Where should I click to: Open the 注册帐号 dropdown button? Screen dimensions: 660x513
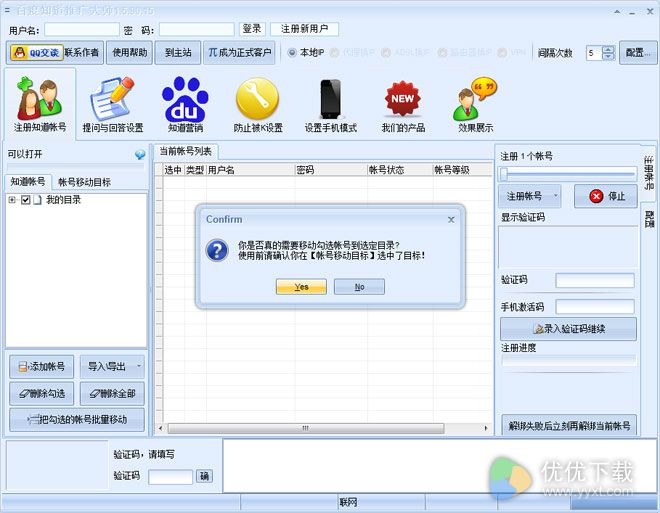530,196
